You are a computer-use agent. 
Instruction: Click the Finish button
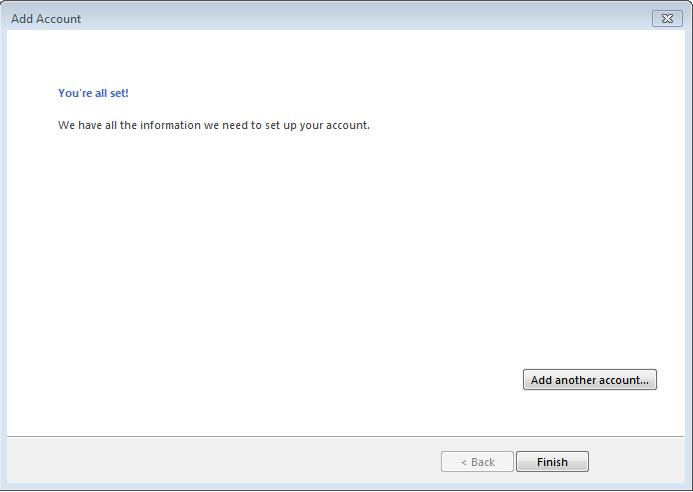click(x=552, y=462)
